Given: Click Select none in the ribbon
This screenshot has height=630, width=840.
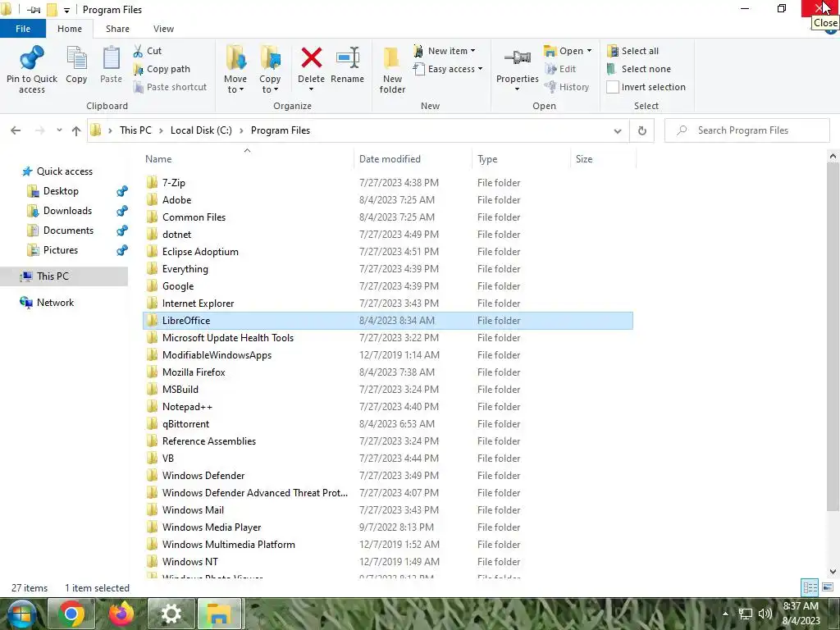Looking at the screenshot, I should 638,69.
